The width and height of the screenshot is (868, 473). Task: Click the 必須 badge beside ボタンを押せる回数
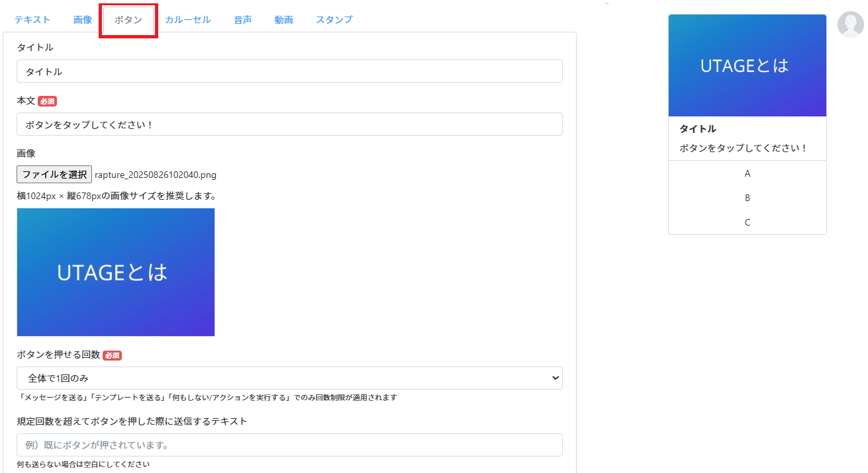coord(112,355)
